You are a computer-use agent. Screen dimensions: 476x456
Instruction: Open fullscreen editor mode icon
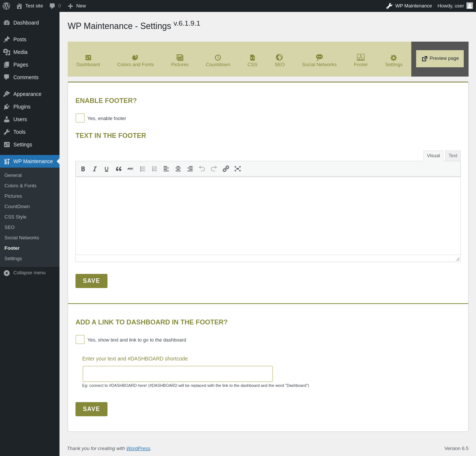(238, 169)
